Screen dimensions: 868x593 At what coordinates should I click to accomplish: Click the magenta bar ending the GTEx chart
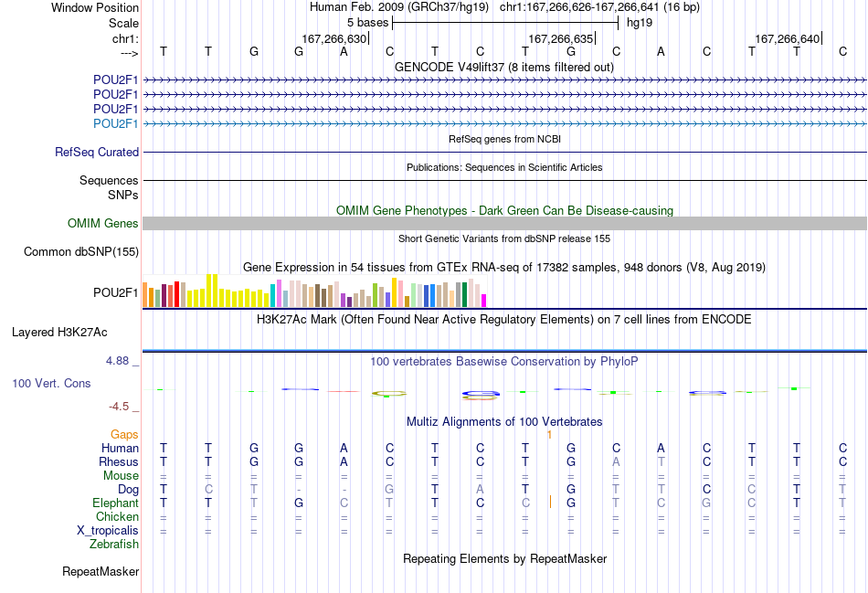(x=484, y=301)
